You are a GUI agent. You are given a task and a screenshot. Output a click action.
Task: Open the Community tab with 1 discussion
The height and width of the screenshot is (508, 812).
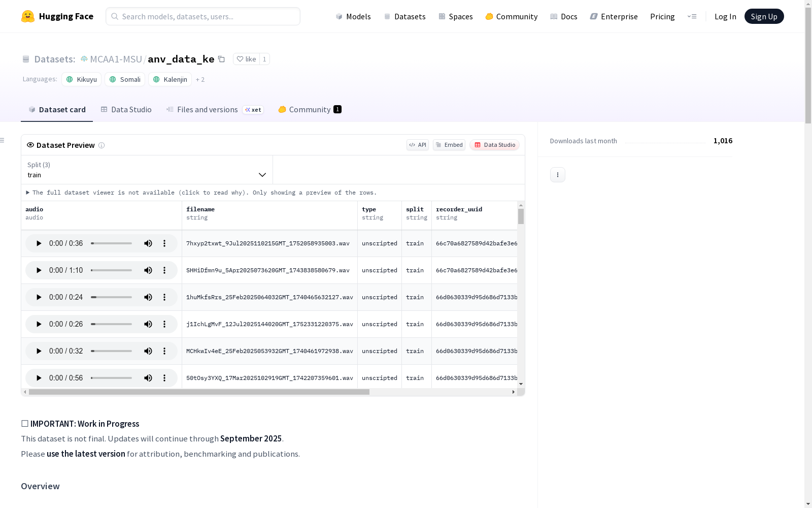tap(310, 110)
